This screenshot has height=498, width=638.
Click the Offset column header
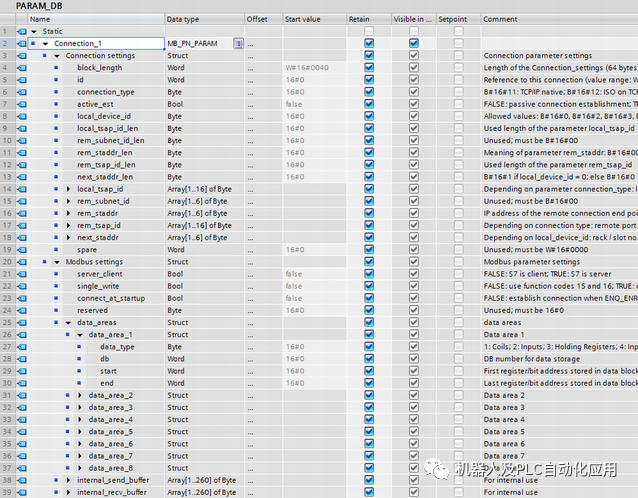[263, 19]
